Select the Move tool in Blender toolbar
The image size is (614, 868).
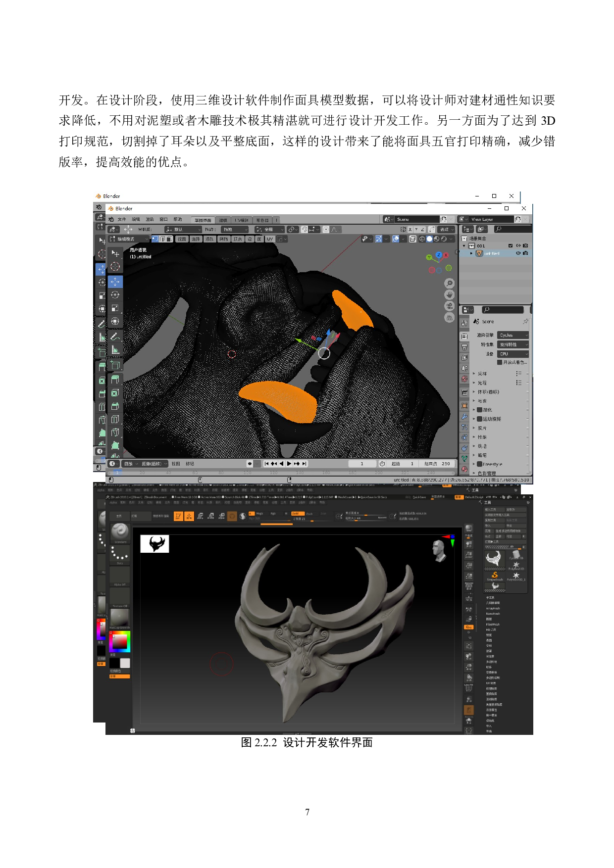coord(115,282)
